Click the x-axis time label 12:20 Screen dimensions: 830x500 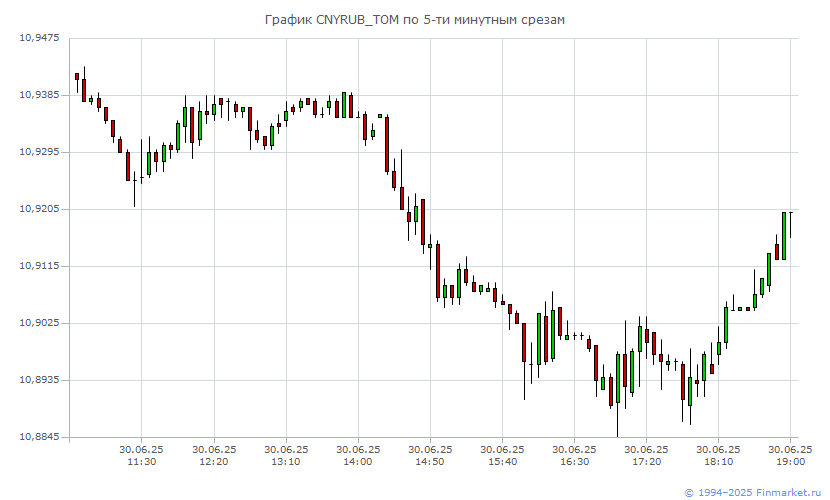pos(214,462)
